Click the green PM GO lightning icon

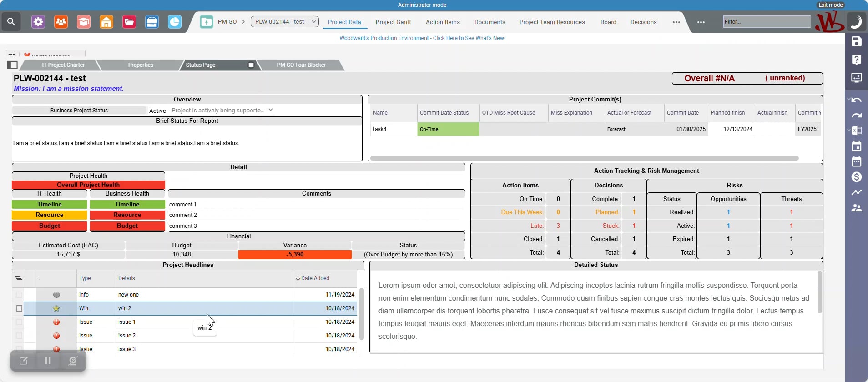pyautogui.click(x=207, y=22)
